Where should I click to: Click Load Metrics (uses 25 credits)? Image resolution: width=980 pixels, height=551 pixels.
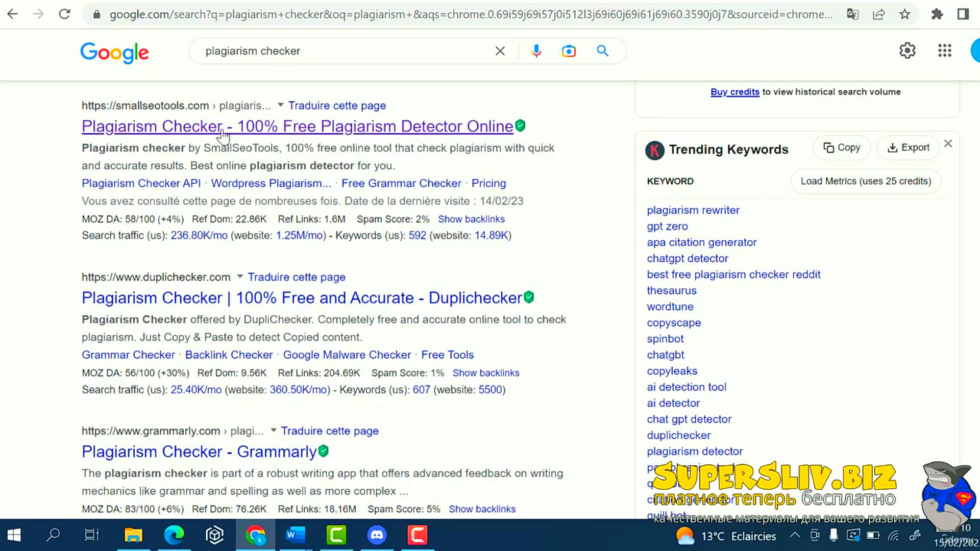pyautogui.click(x=866, y=181)
